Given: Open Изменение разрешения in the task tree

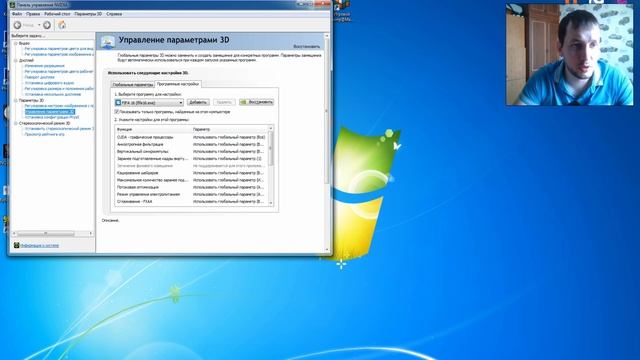Looking at the screenshot, I should pyautogui.click(x=44, y=66).
